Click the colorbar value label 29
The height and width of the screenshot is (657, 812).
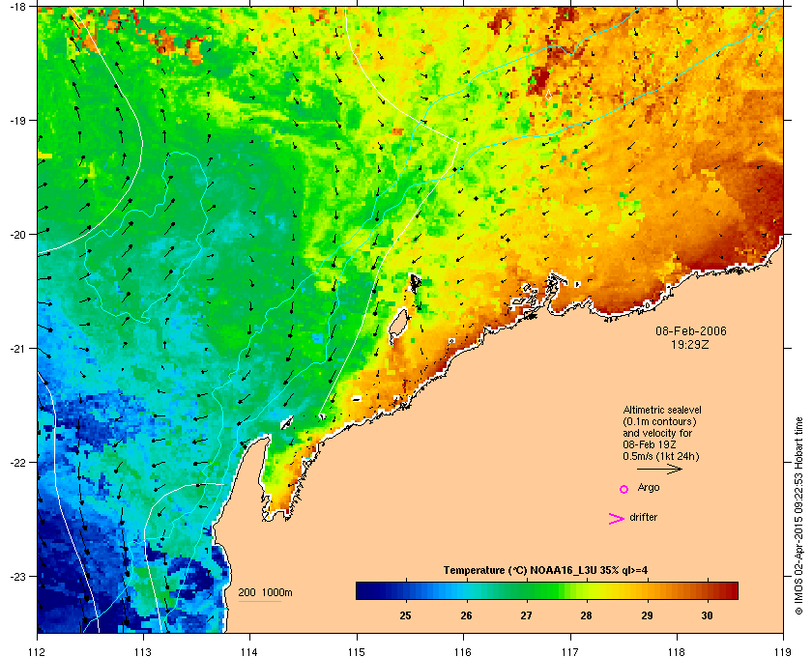pyautogui.click(x=647, y=615)
